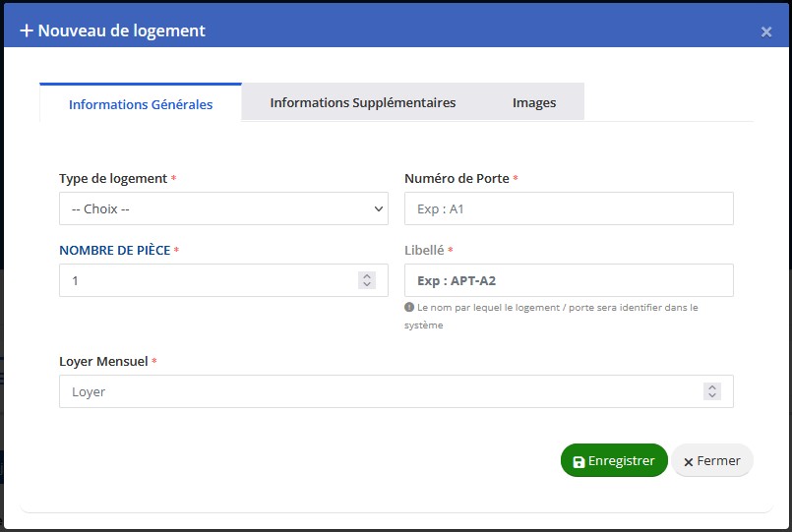Click inside the Nombre de pièce field
Screen dimensions: 792x532
pyautogui.click(x=207, y=280)
